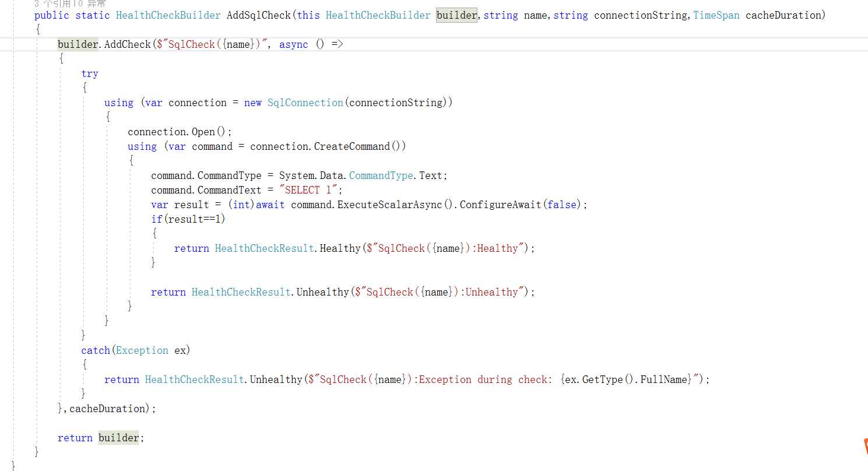
Task: Click the "SELECT 1" string literal
Action: click(308, 190)
